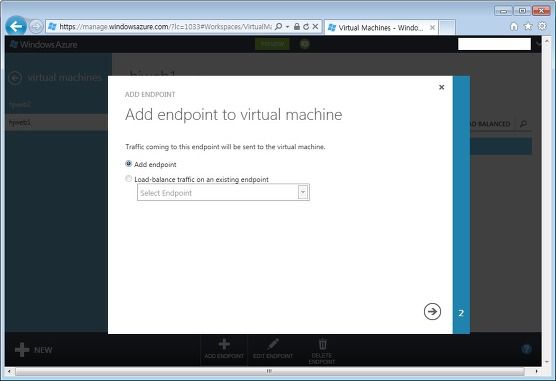Screen dimensions: 556x381
Task: Click the help question mark icon
Action: tap(527, 349)
